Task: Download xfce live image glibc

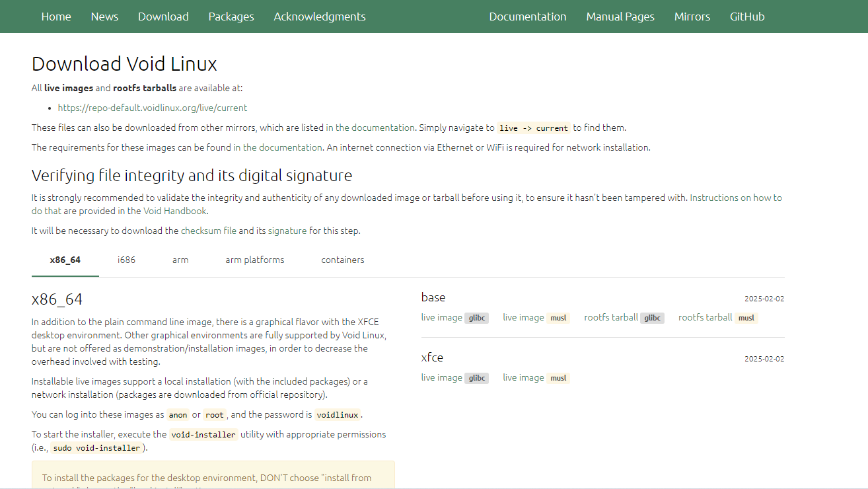Action: [x=455, y=378]
